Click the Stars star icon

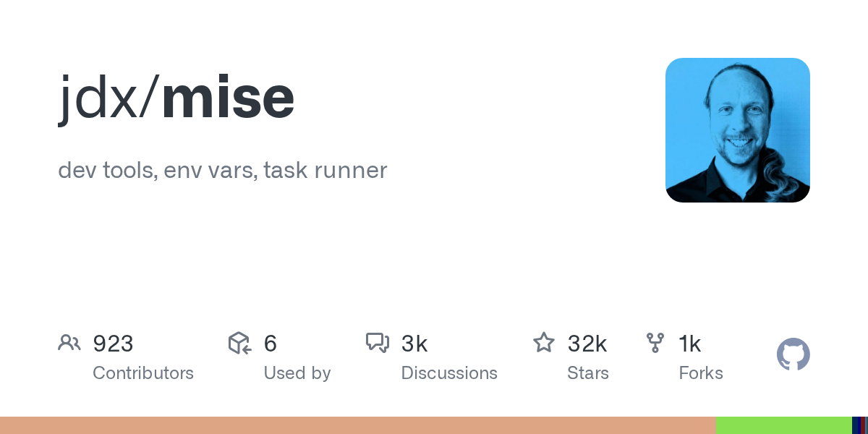pyautogui.click(x=544, y=342)
